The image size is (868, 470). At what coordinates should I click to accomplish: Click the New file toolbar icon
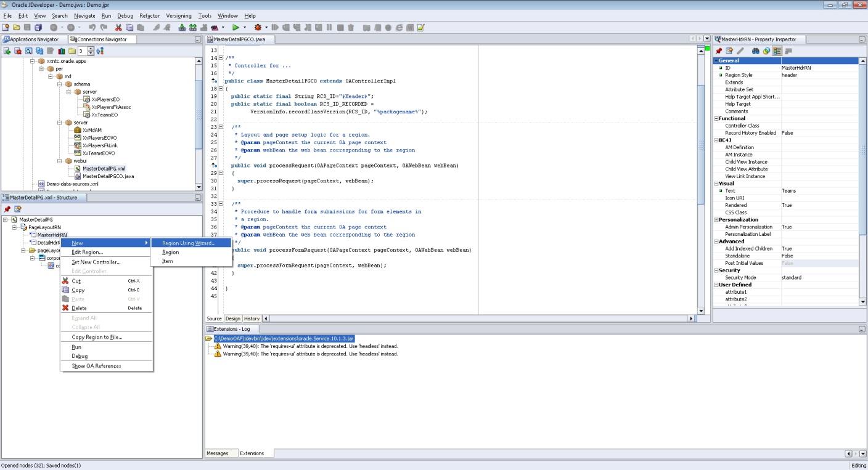[x=6, y=28]
